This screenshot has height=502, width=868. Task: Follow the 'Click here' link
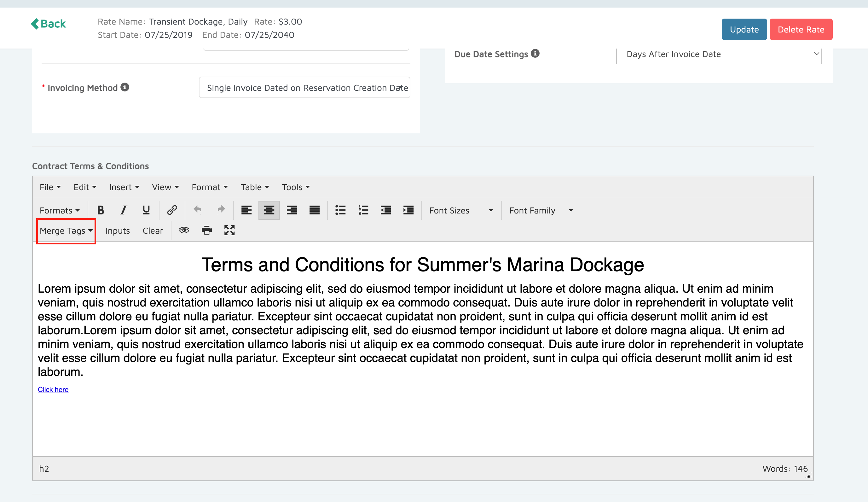53,390
